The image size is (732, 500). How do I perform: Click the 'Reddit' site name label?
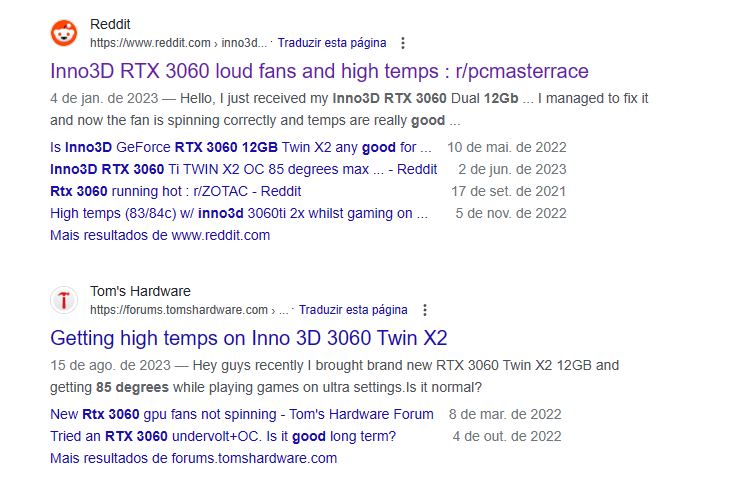[110, 24]
